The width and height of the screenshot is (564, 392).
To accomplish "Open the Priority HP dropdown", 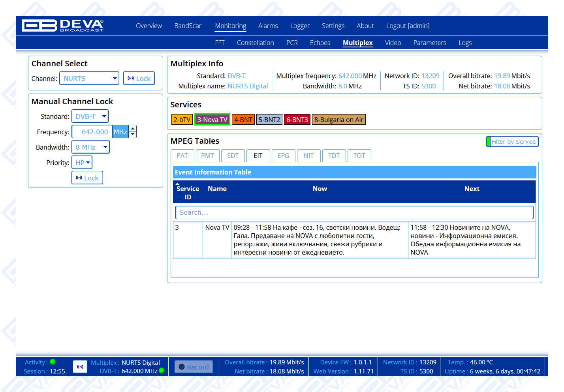I will click(x=82, y=163).
